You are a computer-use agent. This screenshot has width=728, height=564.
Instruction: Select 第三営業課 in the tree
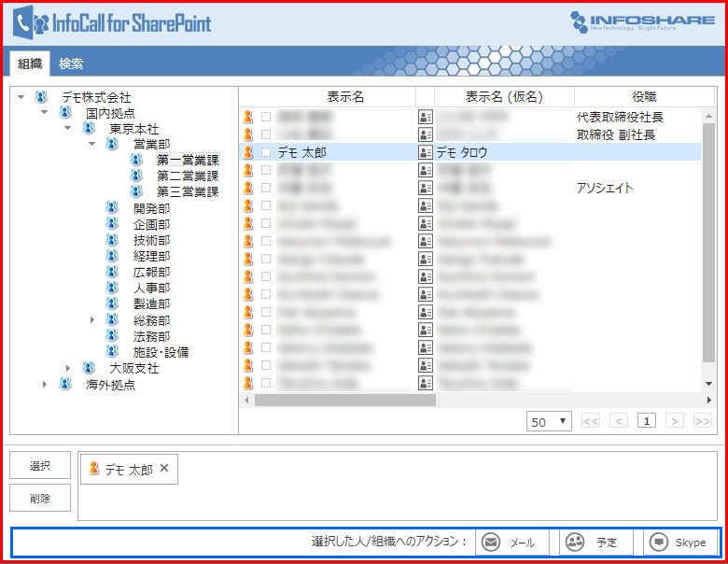[x=188, y=191]
